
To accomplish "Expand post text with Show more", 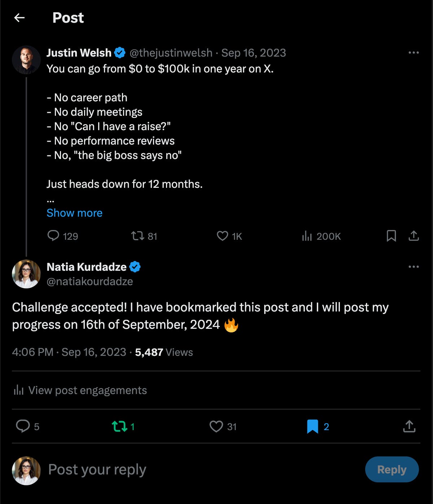I will click(x=74, y=213).
